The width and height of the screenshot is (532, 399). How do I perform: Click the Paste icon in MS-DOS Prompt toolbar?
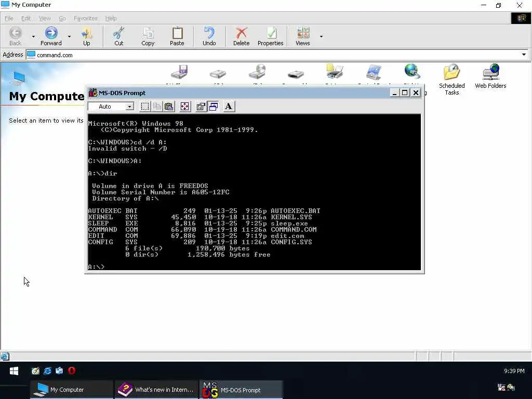point(169,107)
